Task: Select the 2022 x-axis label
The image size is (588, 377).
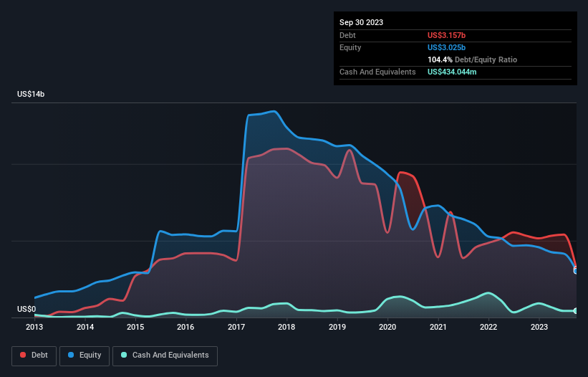Action: (488, 327)
